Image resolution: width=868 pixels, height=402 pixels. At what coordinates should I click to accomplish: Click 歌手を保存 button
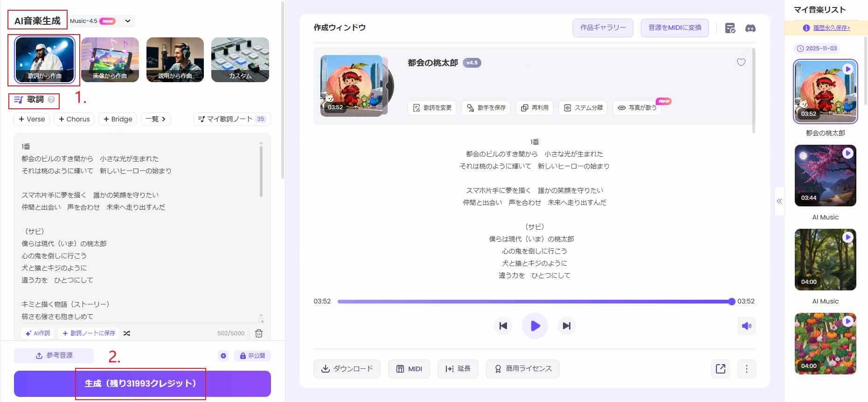pyautogui.click(x=486, y=108)
